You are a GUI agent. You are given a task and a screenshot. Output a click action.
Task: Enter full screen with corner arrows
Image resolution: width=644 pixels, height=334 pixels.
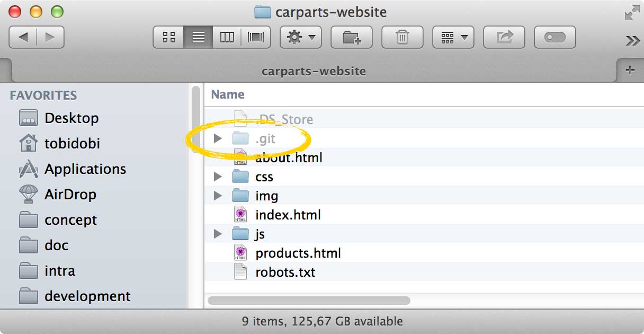[631, 12]
